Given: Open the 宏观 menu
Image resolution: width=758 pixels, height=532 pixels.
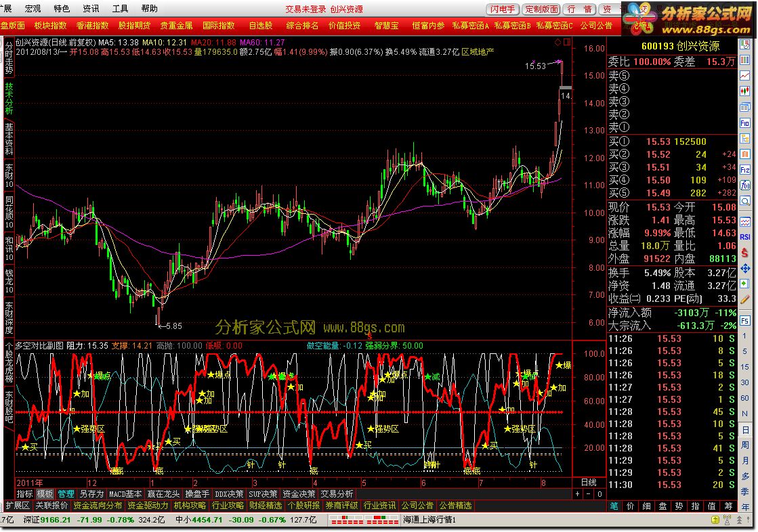Looking at the screenshot, I should click(33, 8).
